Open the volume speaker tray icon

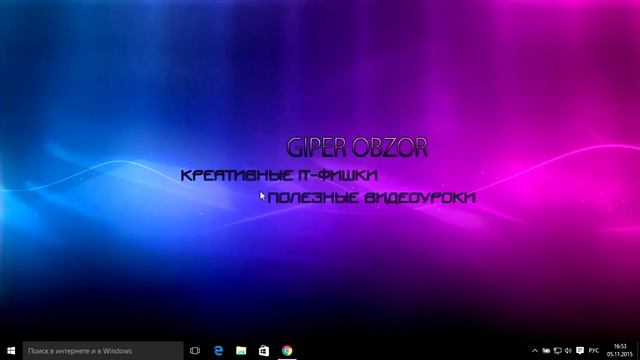pos(568,351)
